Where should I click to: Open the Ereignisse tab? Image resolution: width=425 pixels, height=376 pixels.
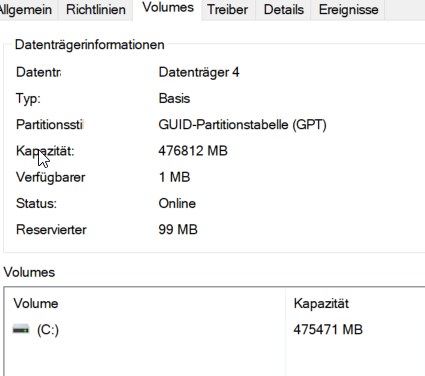pos(348,10)
